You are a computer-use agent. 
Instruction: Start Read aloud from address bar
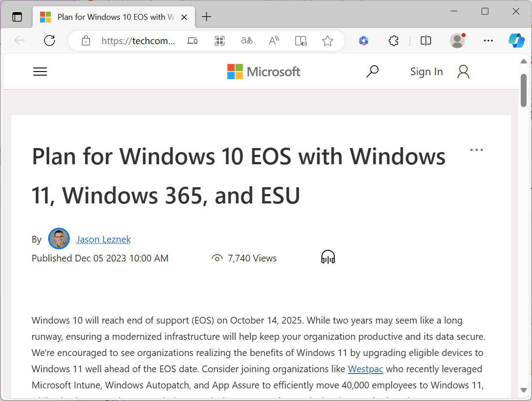click(274, 41)
